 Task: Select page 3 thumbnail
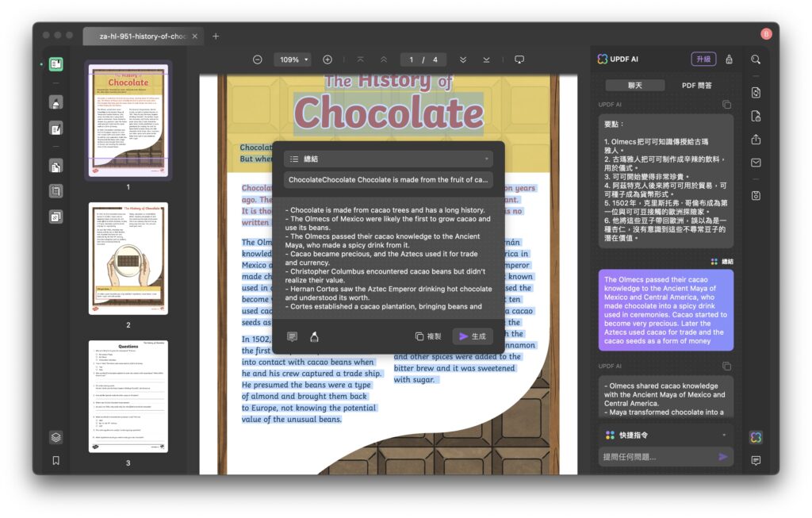click(128, 397)
